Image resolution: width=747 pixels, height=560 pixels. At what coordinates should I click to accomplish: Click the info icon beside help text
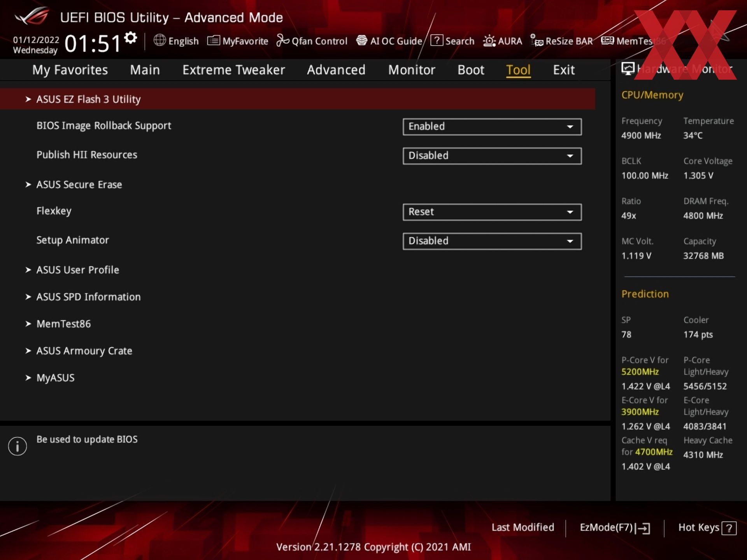(18, 446)
